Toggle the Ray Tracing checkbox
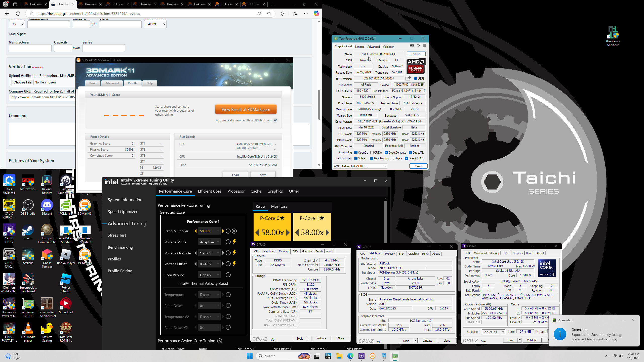Image resolution: width=644 pixels, height=362 pixels. coord(372,158)
